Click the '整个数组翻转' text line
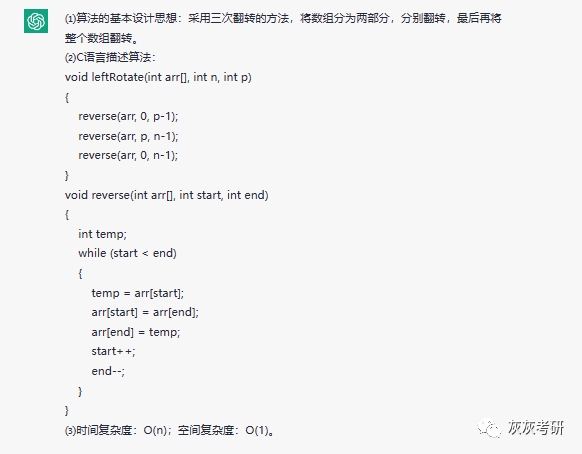 click(x=99, y=38)
